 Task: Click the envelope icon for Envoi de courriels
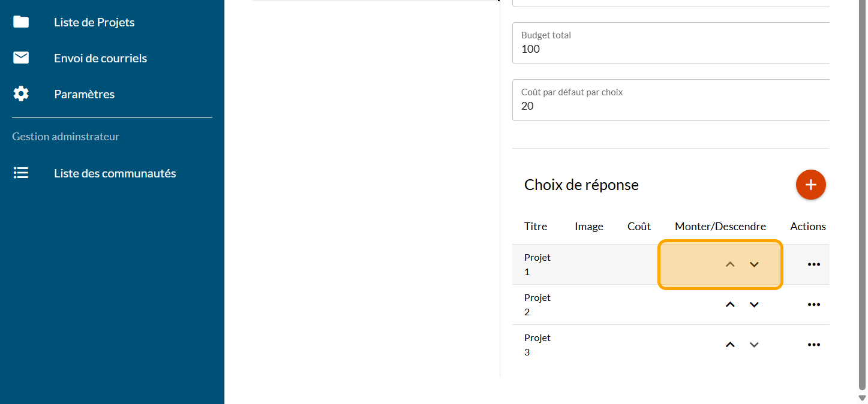pyautogui.click(x=21, y=58)
